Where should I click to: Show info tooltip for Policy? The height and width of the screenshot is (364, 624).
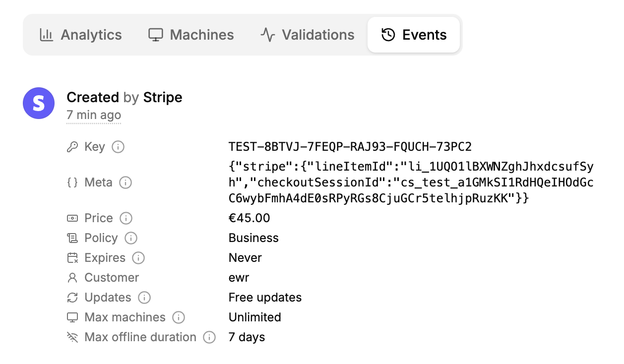pyautogui.click(x=131, y=238)
